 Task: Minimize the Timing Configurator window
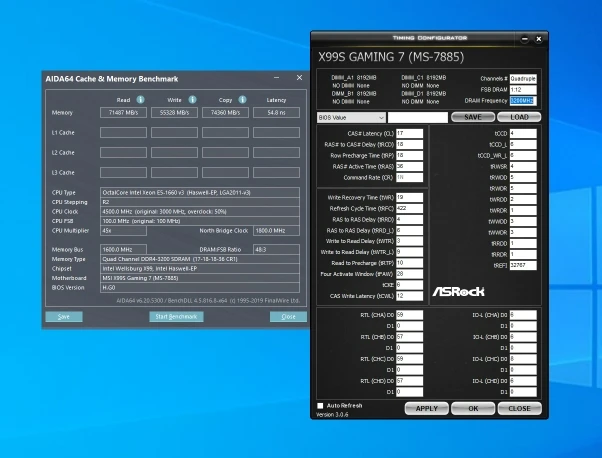(x=524, y=39)
